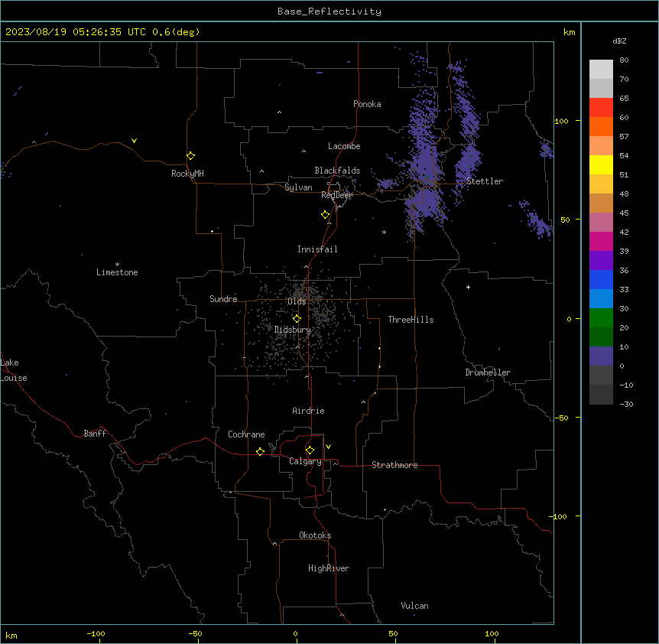The image size is (659, 644).
Task: Click the Lake Louise label
Action: coord(14,370)
